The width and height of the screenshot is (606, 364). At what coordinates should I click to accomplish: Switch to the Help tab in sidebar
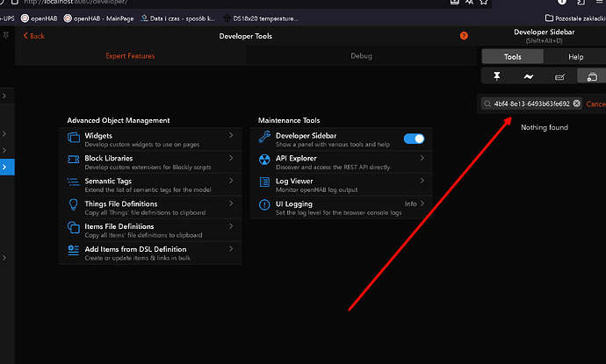tap(575, 57)
